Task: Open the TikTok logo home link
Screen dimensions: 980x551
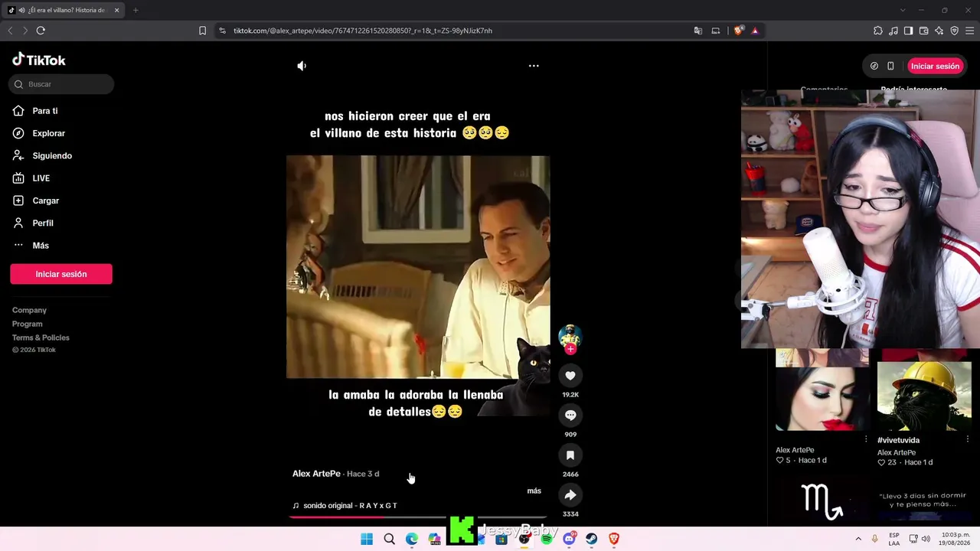Action: tap(39, 60)
